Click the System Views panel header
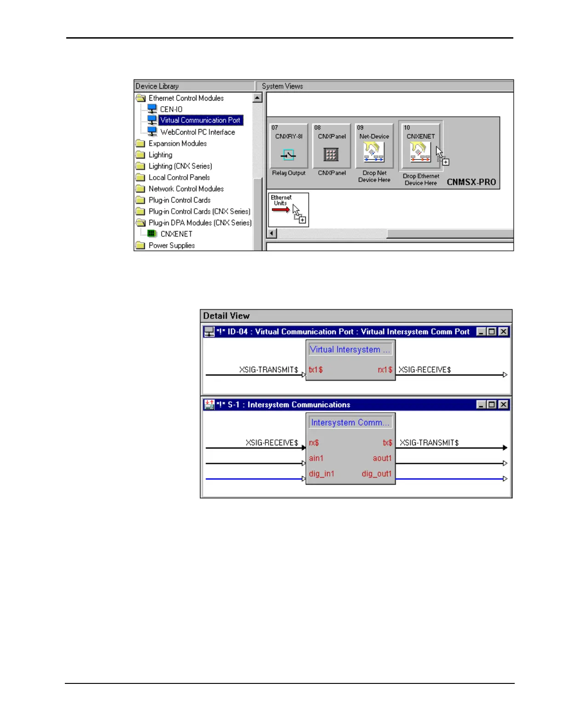The width and height of the screenshot is (563, 728). tap(385, 86)
